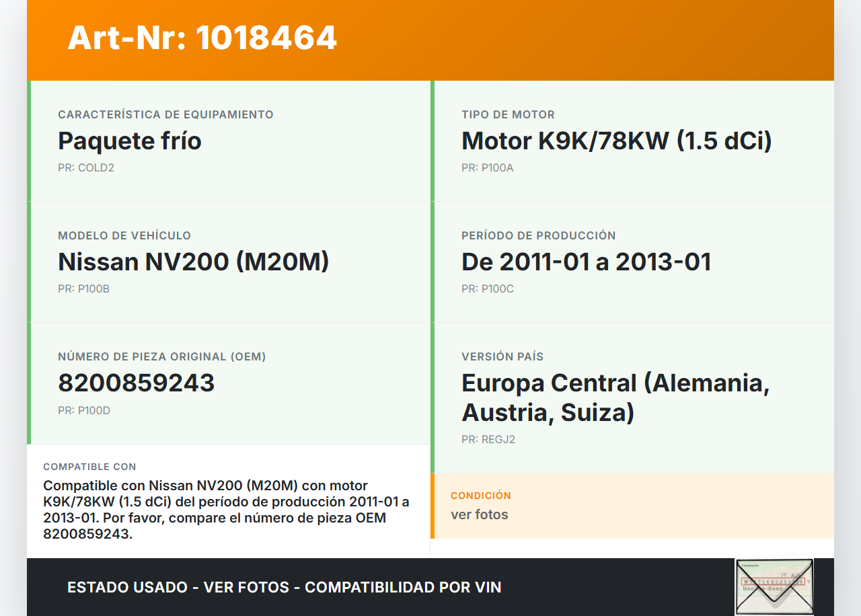861x616 pixels.
Task: Click the orange 'CONDICIÓN' label
Action: [x=480, y=495]
